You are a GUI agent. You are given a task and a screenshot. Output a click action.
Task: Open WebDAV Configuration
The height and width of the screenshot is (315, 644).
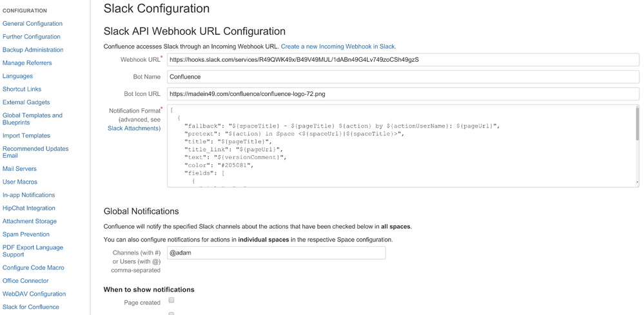click(34, 294)
